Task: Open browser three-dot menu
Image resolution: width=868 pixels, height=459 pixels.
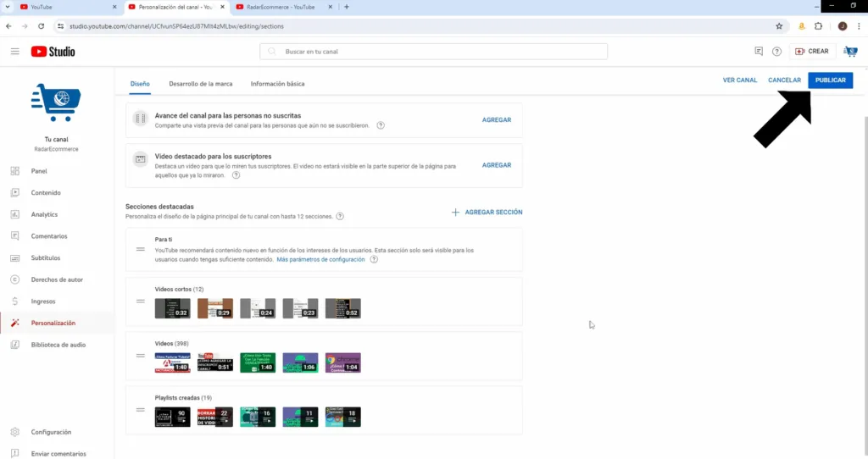Action: click(859, 26)
